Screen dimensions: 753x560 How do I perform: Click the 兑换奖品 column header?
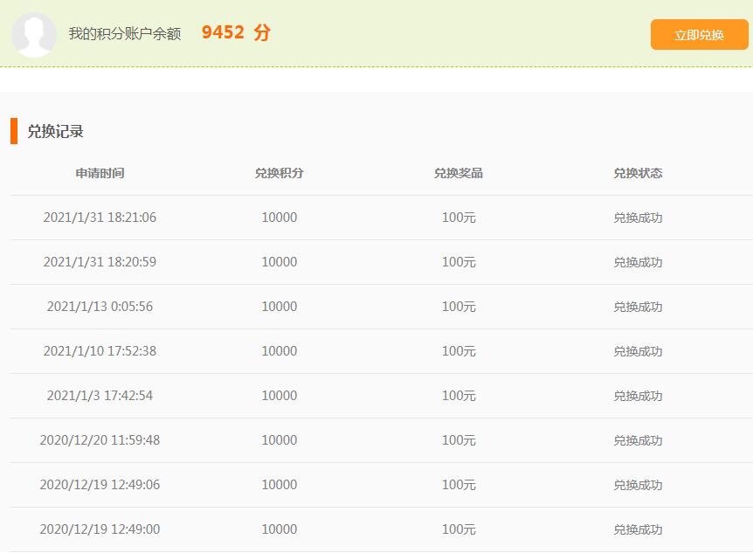click(x=459, y=173)
